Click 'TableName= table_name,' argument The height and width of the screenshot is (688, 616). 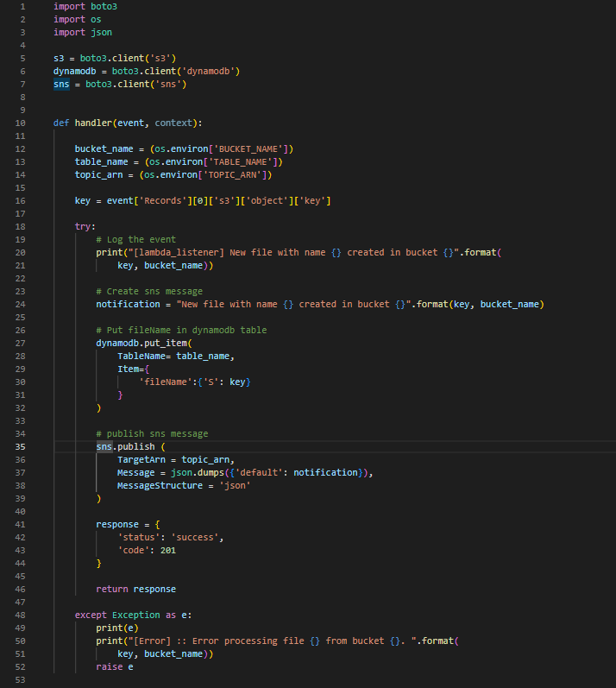(176, 356)
